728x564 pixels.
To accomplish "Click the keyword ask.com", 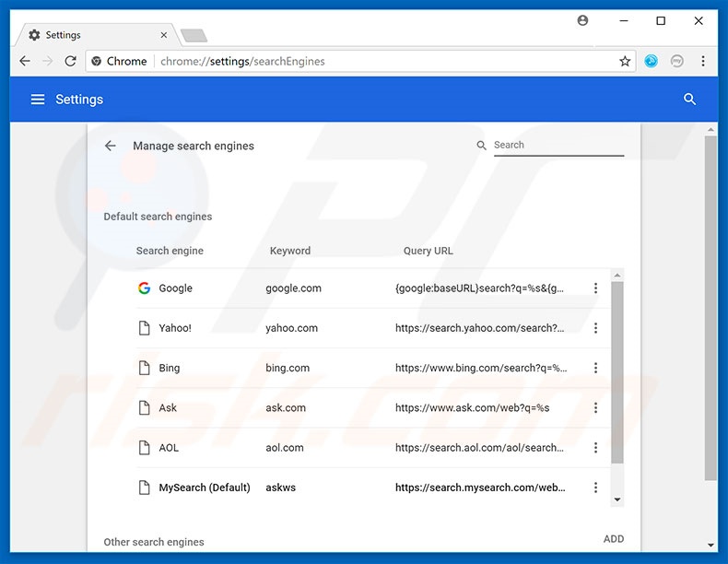I will pos(286,408).
